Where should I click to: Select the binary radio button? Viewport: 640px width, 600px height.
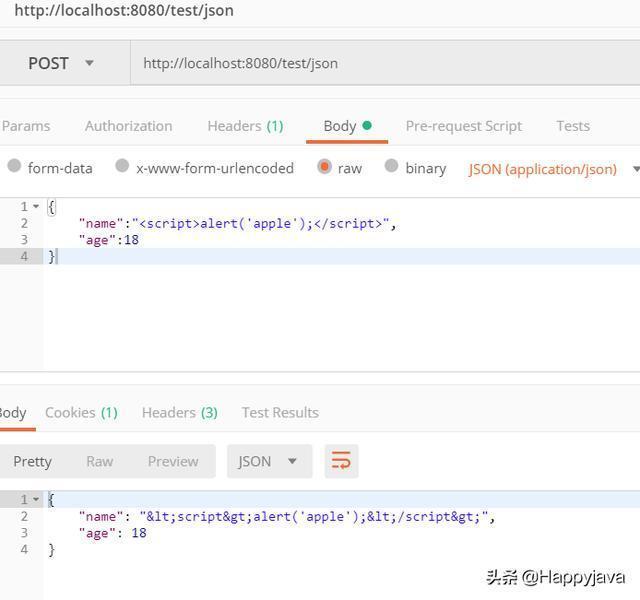[391, 166]
